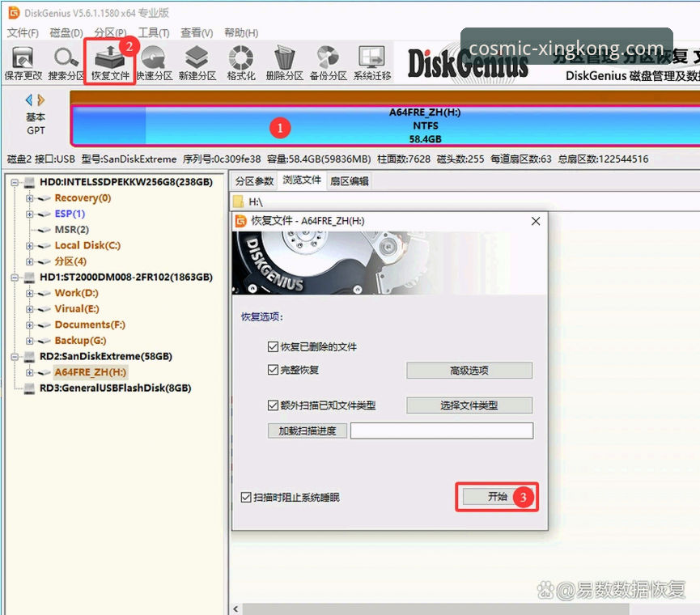Collapse the HD1 ST2000DM008 tree node

coord(15,277)
